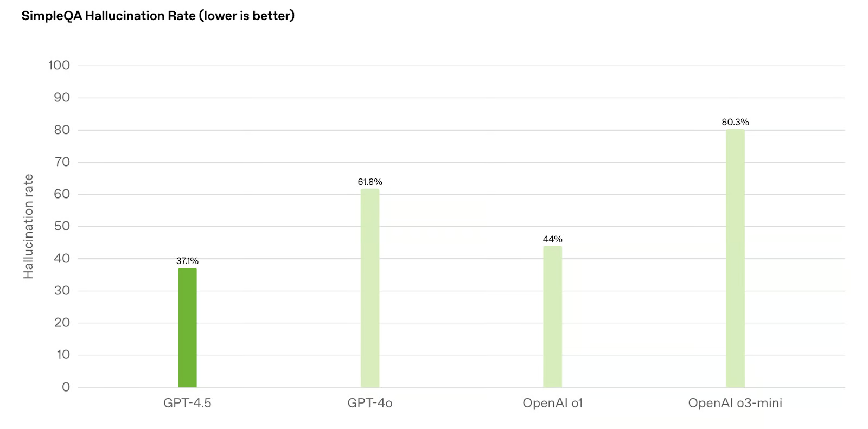
Task: Click the GPT-4.5 x-axis label
Action: (187, 403)
